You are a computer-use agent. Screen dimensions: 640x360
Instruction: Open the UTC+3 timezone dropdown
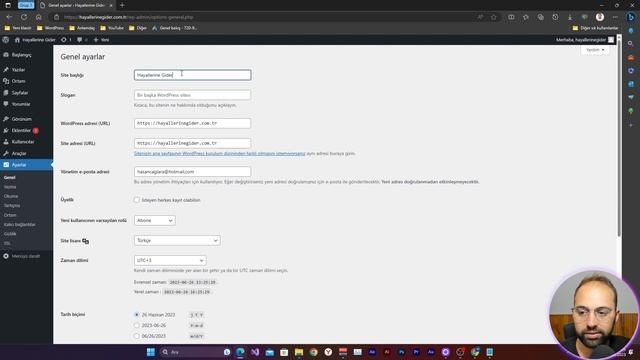pyautogui.click(x=170, y=260)
